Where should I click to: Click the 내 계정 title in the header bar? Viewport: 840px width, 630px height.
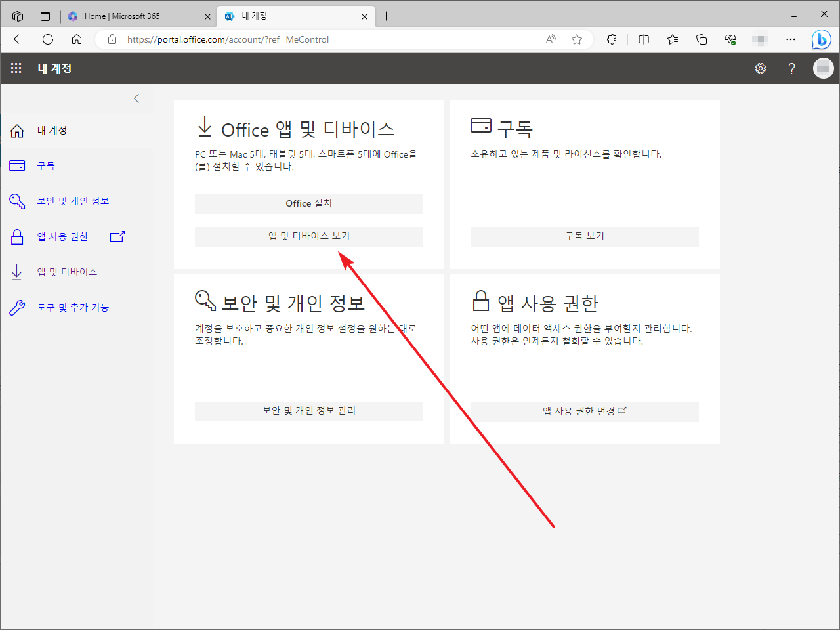point(54,68)
